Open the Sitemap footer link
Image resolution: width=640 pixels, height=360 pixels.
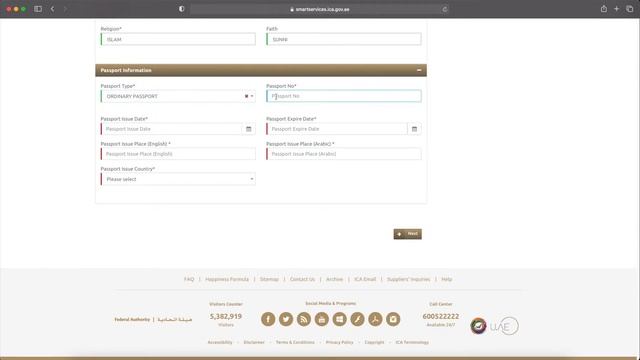pos(269,279)
